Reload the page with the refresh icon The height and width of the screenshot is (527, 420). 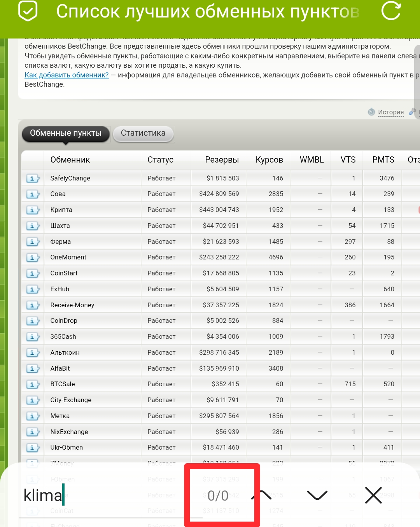click(x=391, y=11)
